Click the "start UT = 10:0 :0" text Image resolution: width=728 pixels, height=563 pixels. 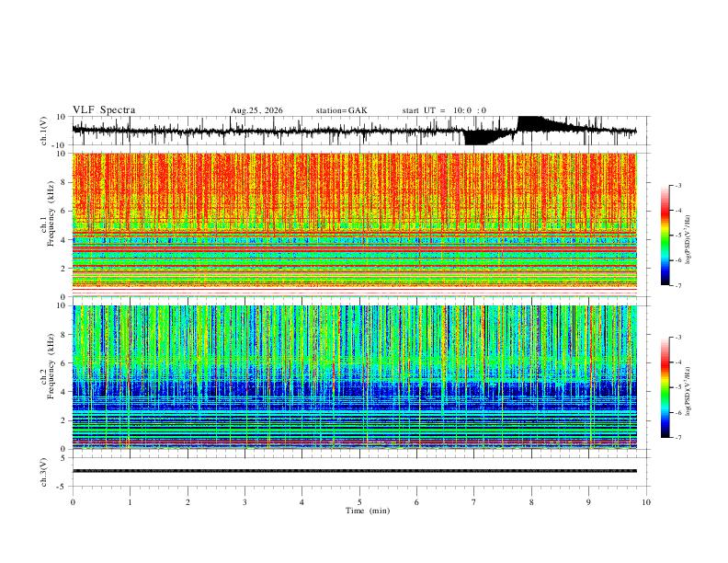(444, 110)
